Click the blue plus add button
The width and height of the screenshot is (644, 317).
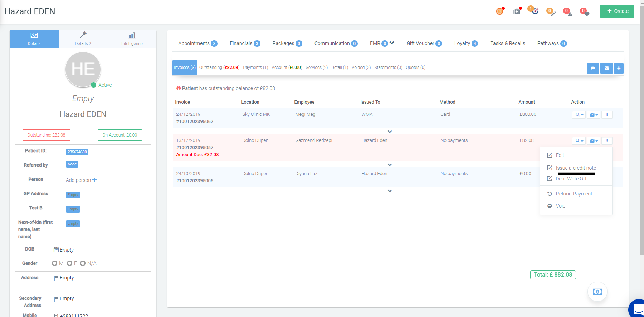[x=619, y=68]
